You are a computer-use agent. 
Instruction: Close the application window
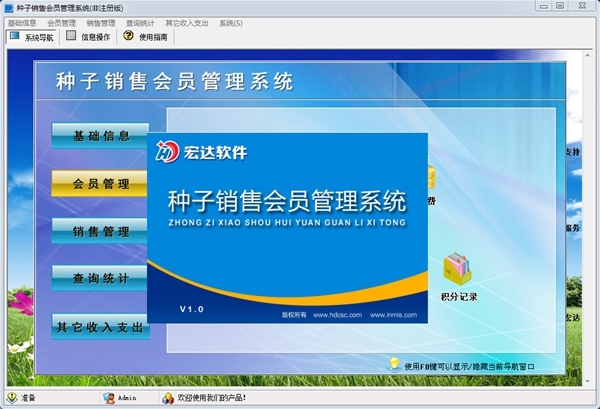click(x=582, y=6)
